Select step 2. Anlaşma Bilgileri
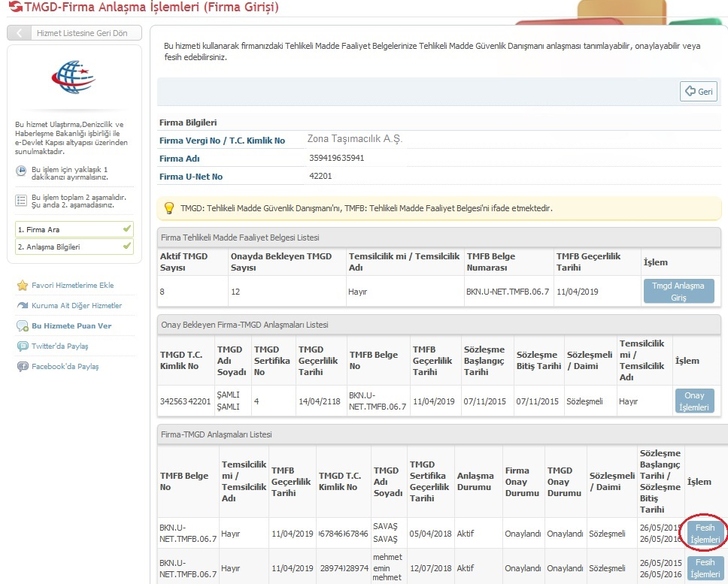728x584 pixels. point(74,247)
